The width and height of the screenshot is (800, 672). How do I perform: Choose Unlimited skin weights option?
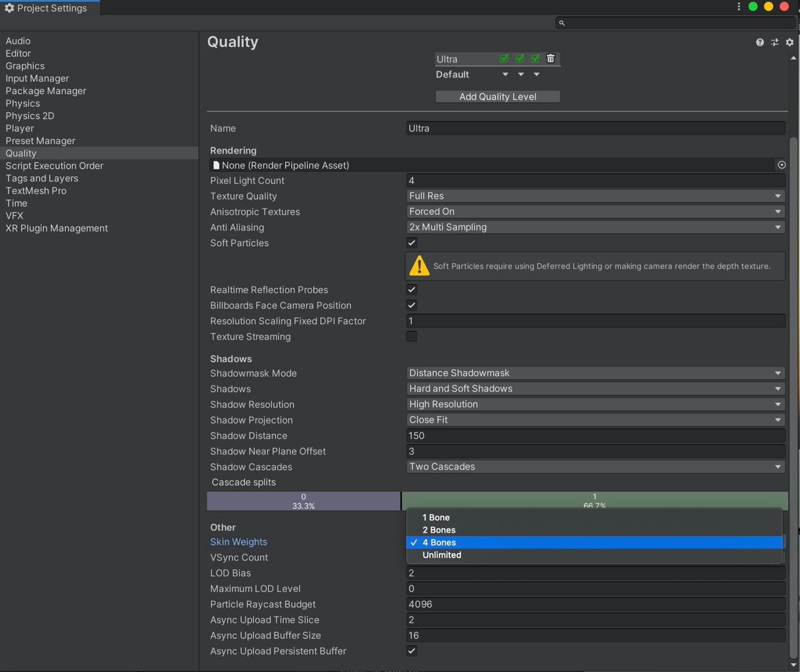594,555
